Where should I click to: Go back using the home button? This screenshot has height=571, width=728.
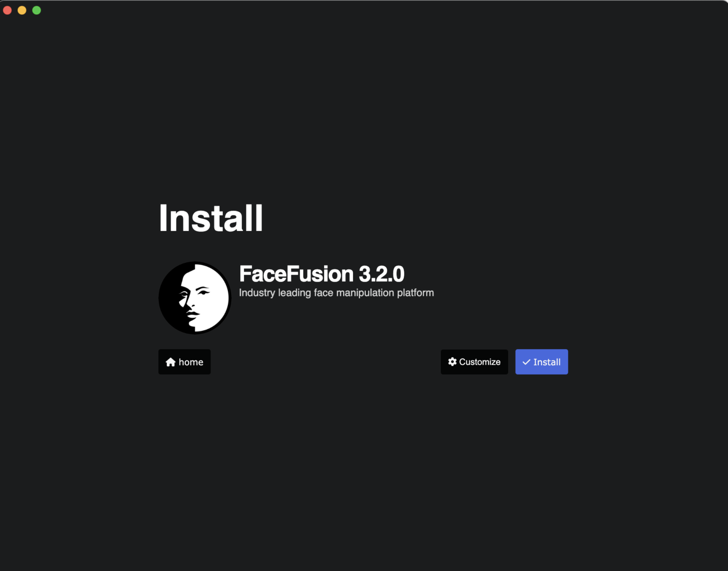184,362
